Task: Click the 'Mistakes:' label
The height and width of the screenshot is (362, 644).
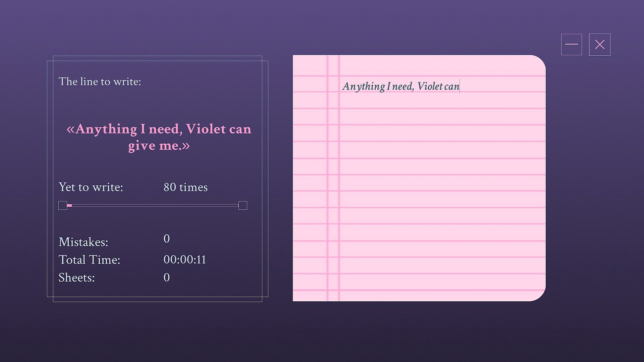Action: (x=83, y=242)
